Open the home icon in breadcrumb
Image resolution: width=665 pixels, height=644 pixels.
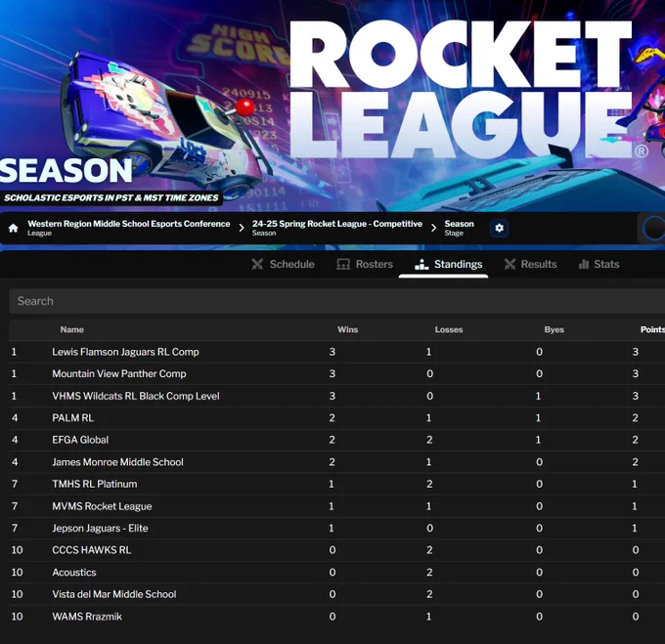pyautogui.click(x=13, y=228)
